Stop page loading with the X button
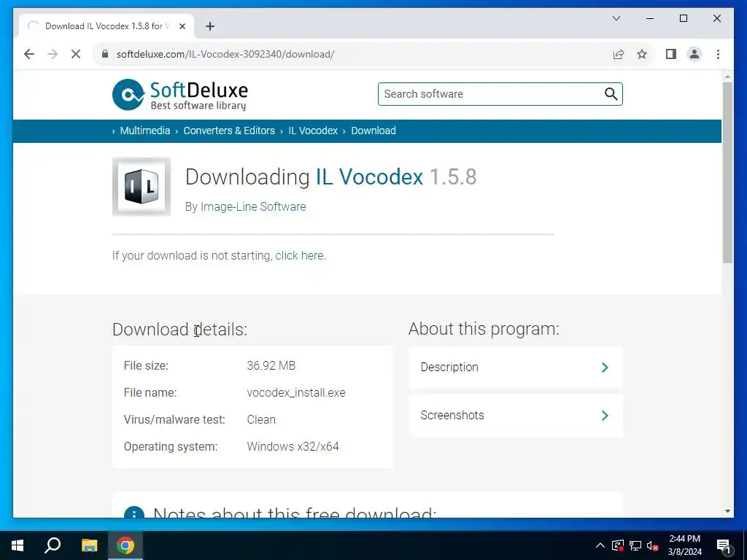Viewport: 747px width, 560px height. 76,54
